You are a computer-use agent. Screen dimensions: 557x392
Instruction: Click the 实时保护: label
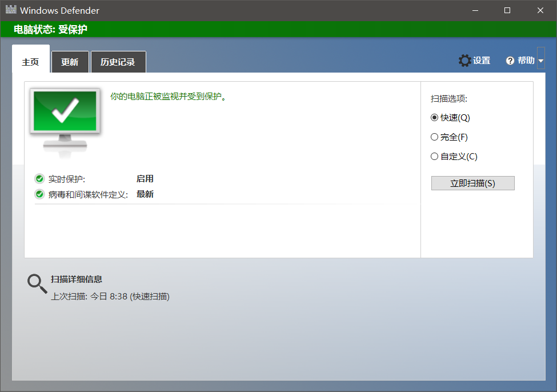point(67,179)
